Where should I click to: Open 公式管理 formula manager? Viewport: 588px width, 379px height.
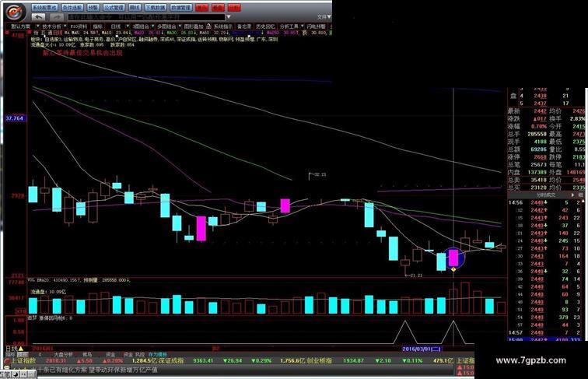click(114, 8)
